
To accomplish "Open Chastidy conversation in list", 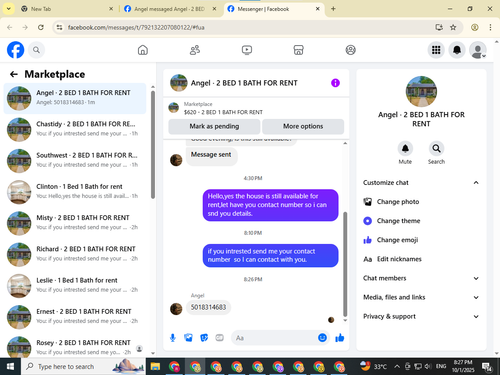I will coord(75,129).
